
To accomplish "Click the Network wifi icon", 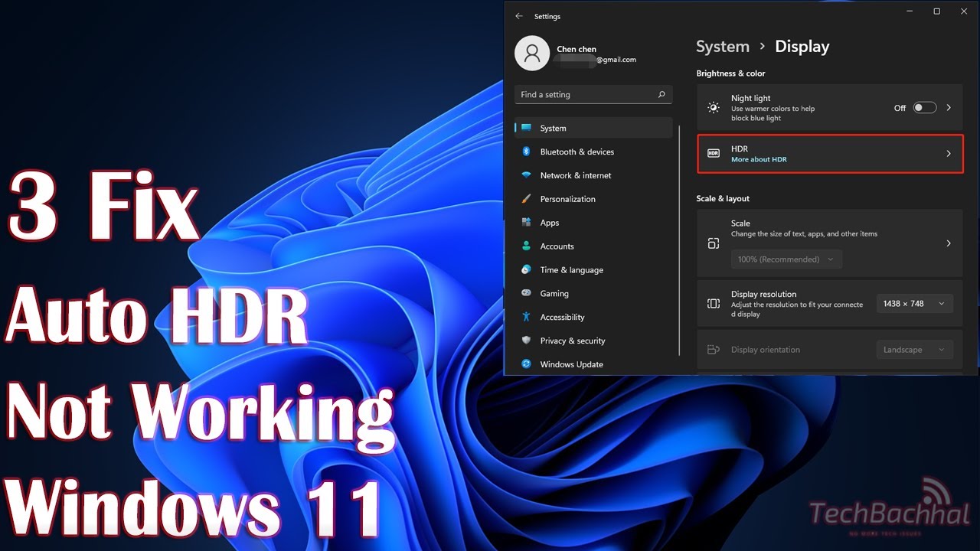I will pos(526,175).
